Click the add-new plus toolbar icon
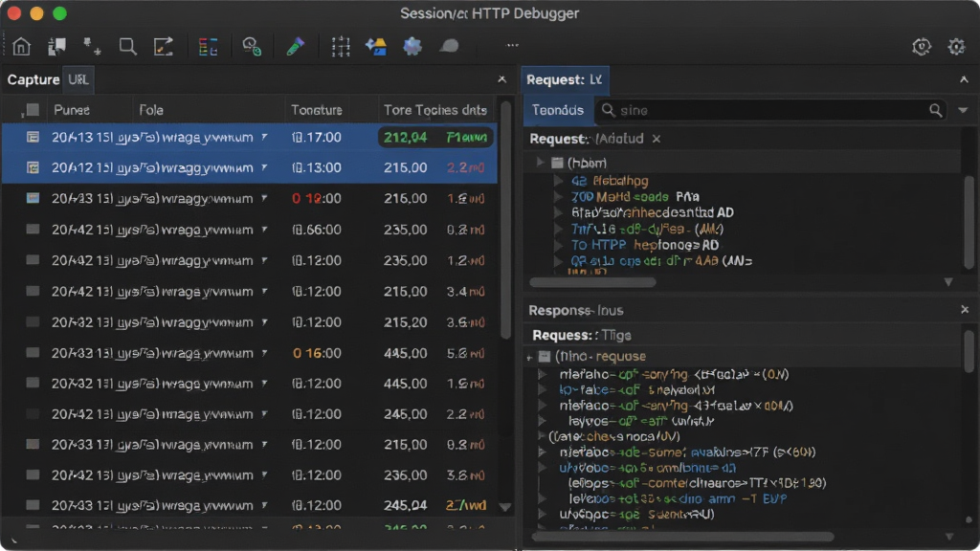 pos(92,46)
